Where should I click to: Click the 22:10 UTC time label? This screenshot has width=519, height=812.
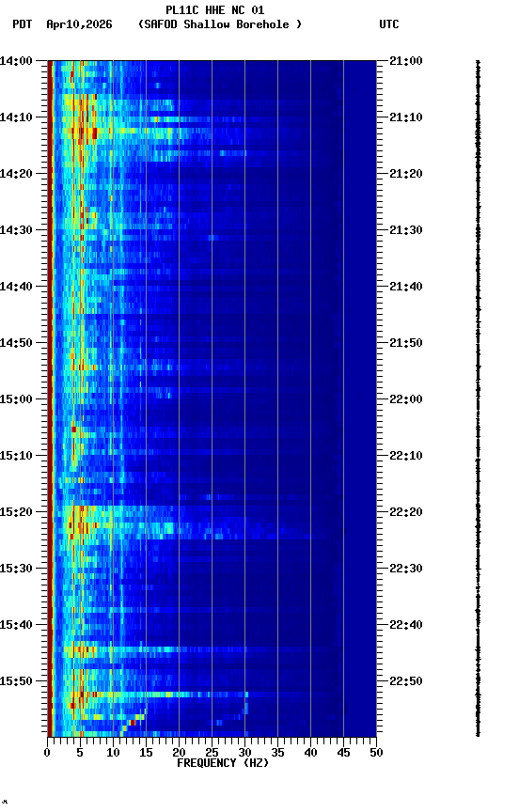(x=406, y=456)
